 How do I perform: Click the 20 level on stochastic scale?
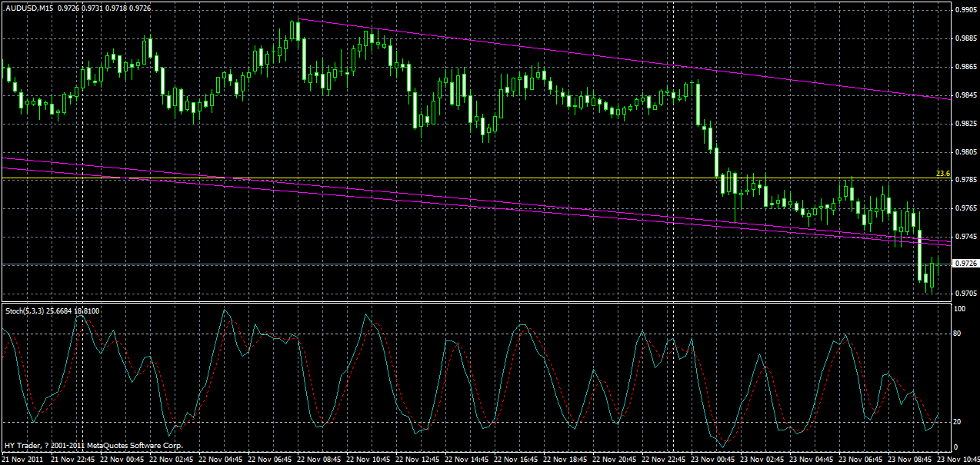[x=958, y=422]
